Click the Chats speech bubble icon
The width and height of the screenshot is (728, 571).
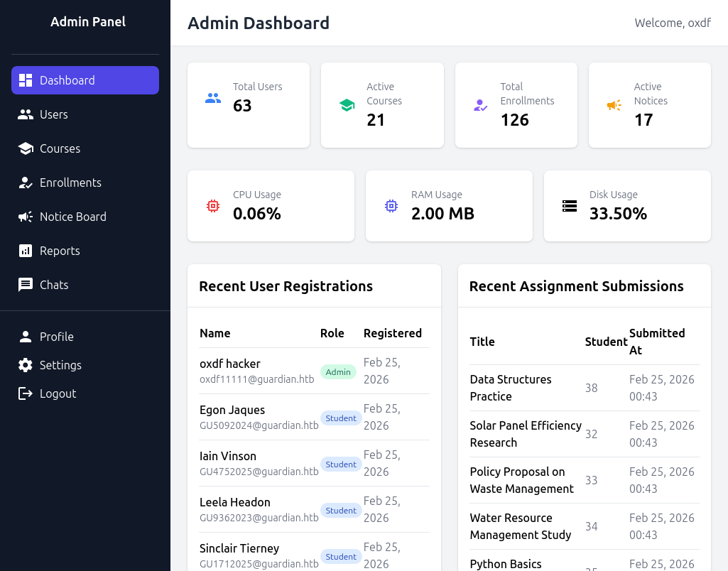(26, 285)
